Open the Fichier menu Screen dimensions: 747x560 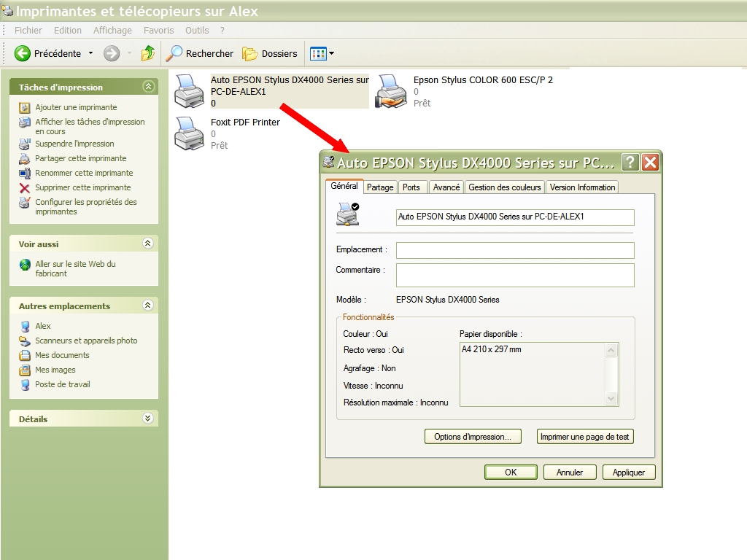coord(28,31)
